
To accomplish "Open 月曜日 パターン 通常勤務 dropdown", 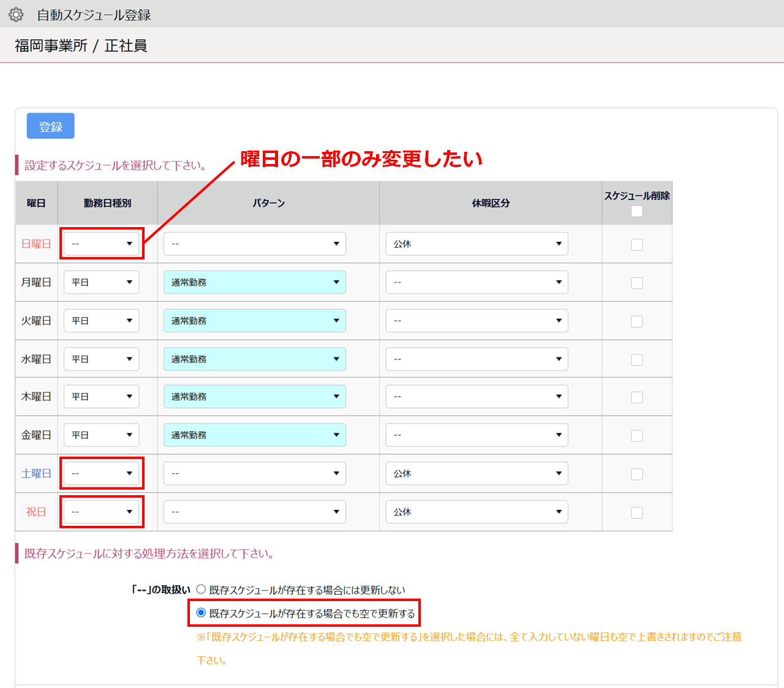I will [255, 282].
